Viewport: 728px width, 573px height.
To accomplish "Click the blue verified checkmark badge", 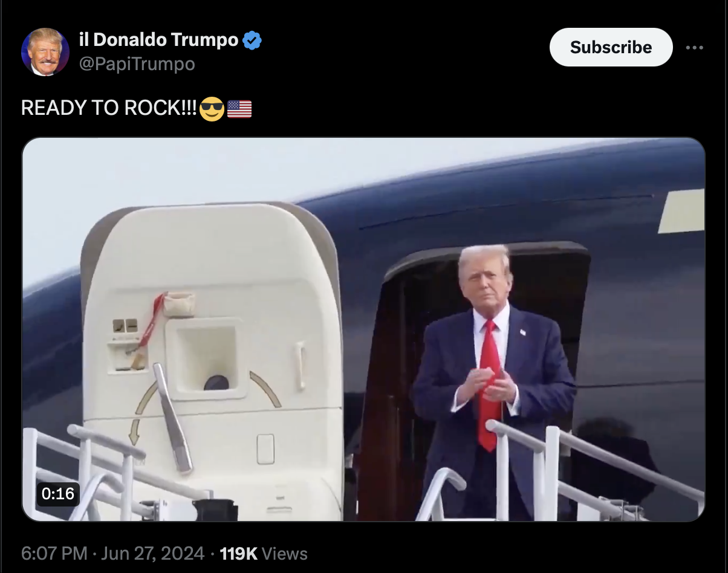I will [x=252, y=40].
